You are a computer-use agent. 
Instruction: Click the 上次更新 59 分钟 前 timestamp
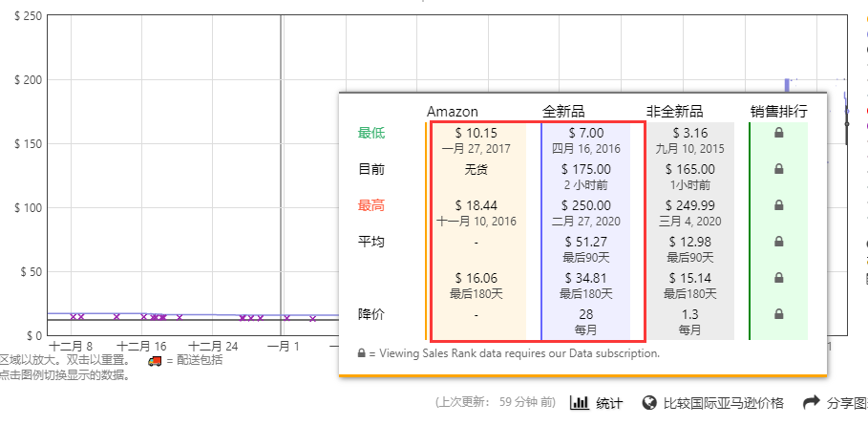click(x=496, y=402)
